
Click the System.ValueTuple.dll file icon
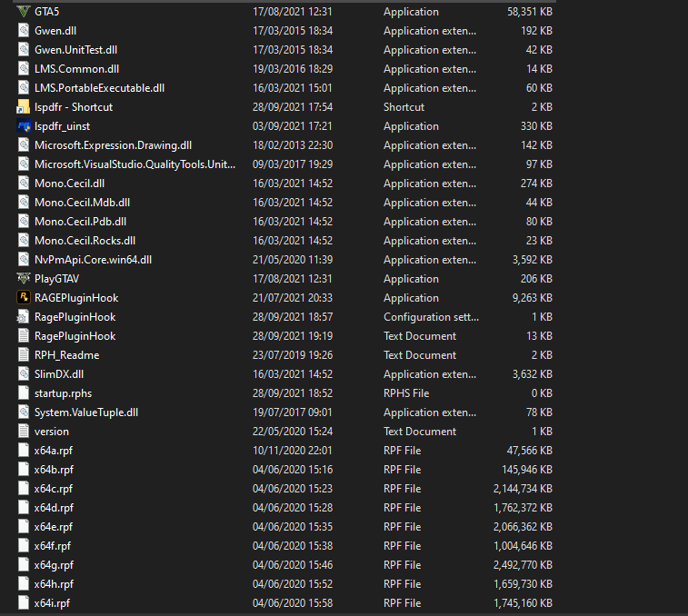[24, 412]
